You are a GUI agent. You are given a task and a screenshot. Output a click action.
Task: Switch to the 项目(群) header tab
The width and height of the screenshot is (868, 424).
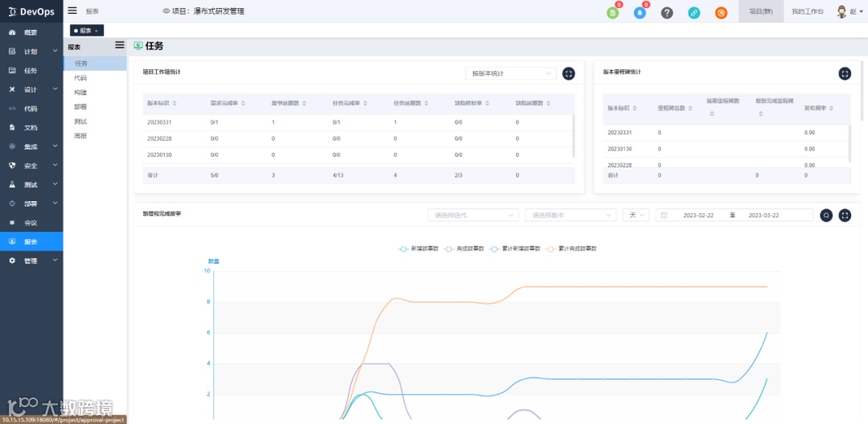coord(761,11)
